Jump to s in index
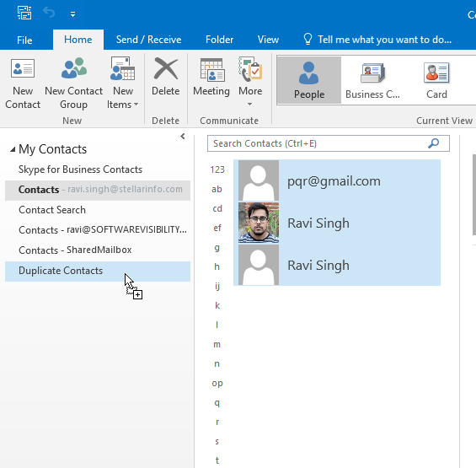Viewport: 476px width, 468px height. coord(217,441)
